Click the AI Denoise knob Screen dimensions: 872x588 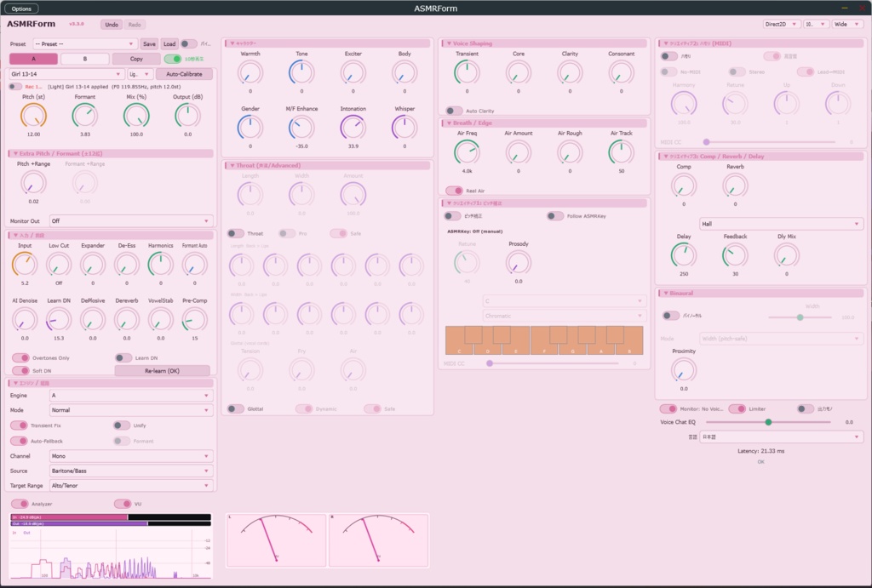[x=25, y=320]
